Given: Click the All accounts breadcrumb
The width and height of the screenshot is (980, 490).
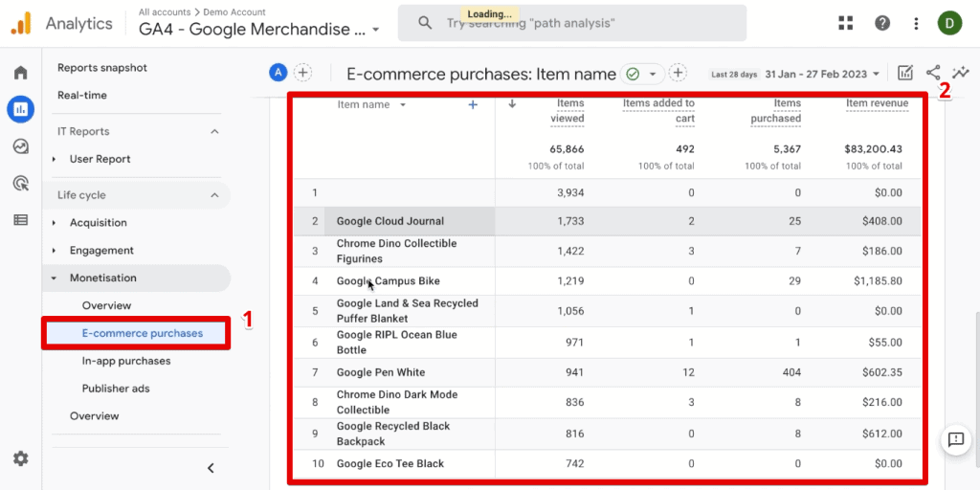Looking at the screenshot, I should point(165,11).
